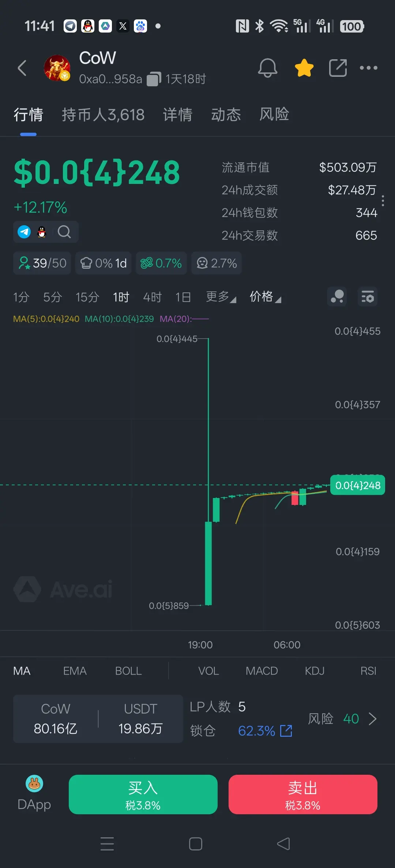
Task: Toggle chart trade bubbles icon
Action: [x=337, y=297]
